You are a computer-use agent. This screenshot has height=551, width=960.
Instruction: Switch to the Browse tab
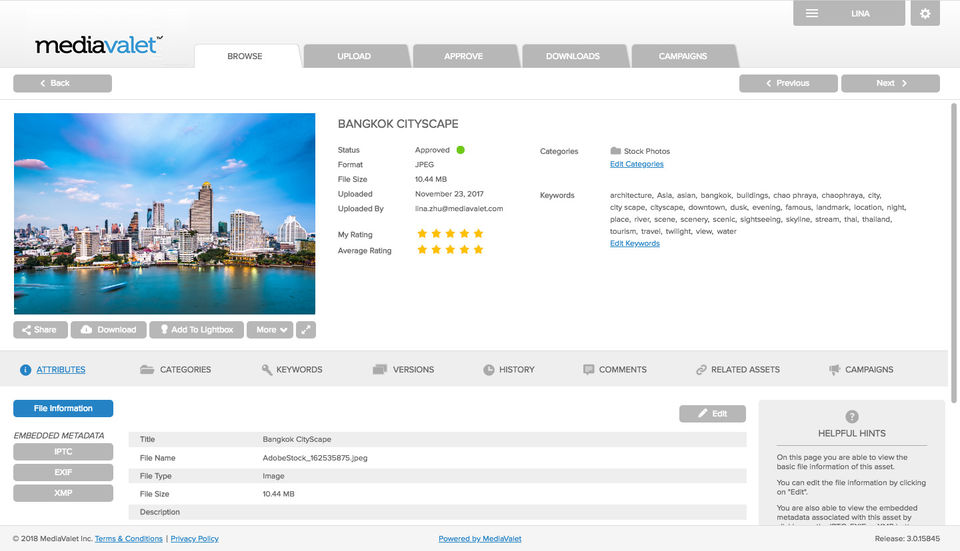pos(245,56)
